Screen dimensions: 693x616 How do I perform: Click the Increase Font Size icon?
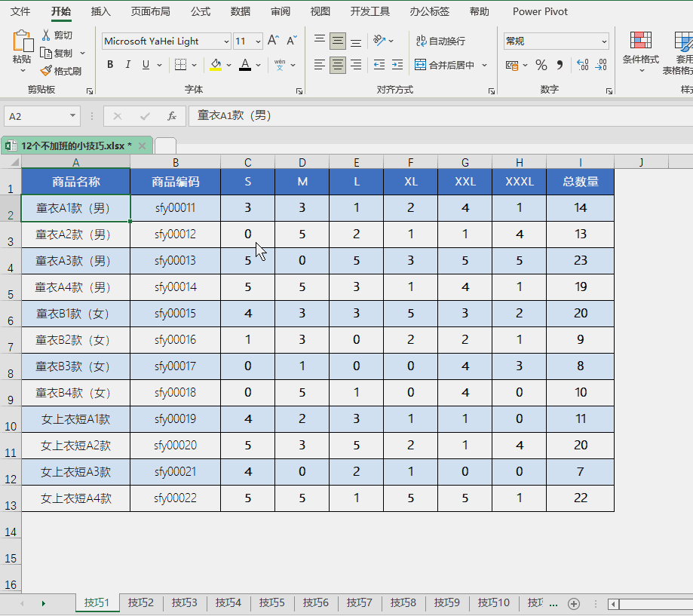[273, 41]
